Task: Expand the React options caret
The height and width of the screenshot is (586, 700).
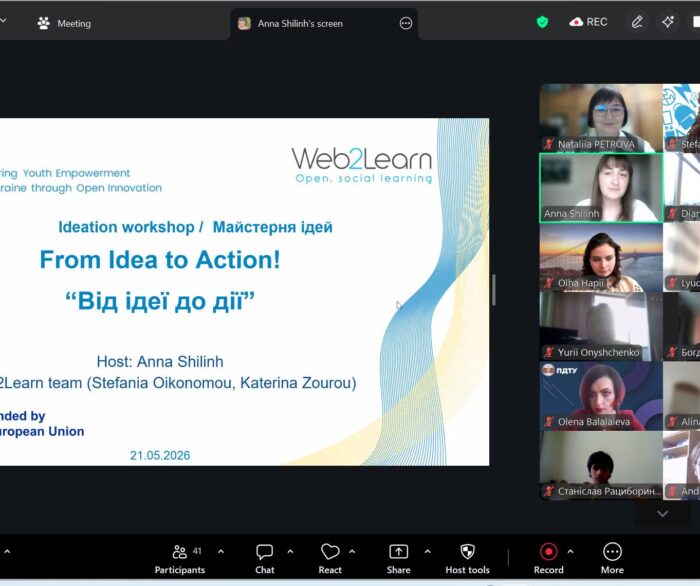Action: pos(352,552)
